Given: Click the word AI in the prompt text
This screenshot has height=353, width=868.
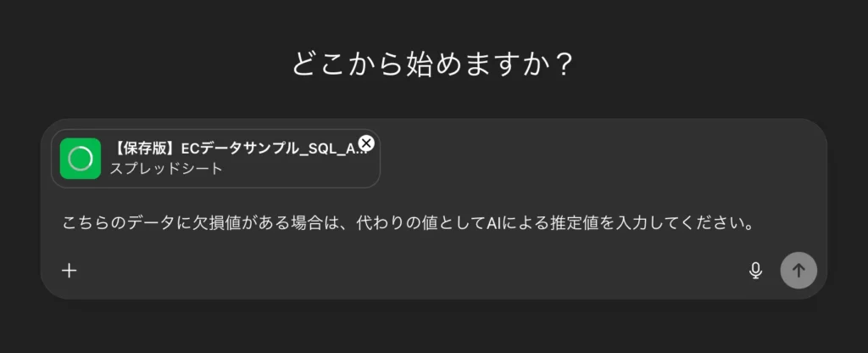Looking at the screenshot, I should tap(495, 225).
